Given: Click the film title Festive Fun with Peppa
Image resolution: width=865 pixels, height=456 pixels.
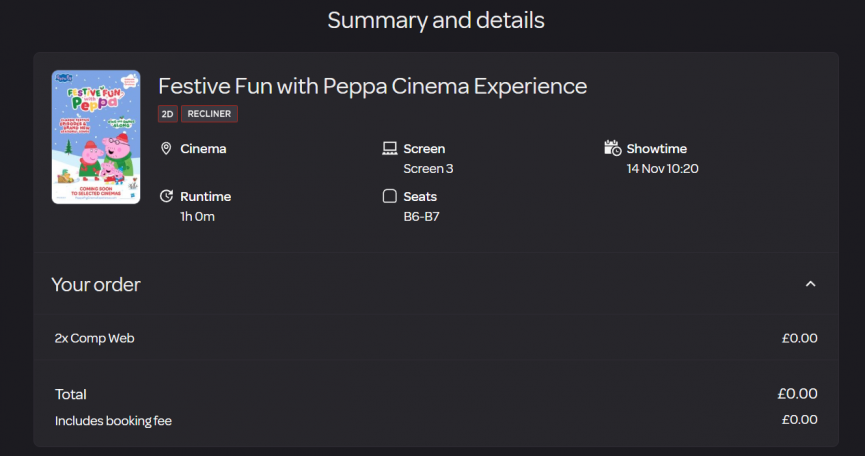Looking at the screenshot, I should point(372,86).
